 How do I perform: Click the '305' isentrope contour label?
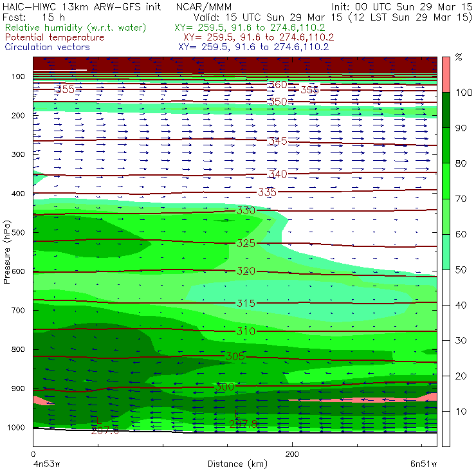tap(235, 356)
